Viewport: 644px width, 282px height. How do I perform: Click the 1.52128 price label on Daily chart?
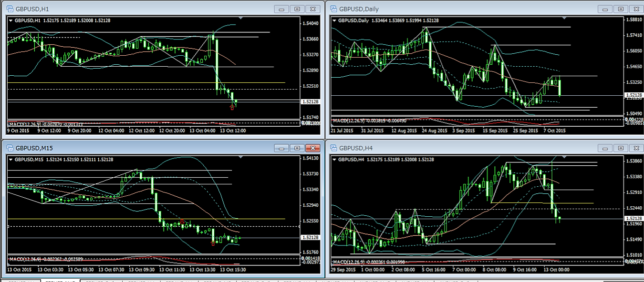click(x=633, y=95)
